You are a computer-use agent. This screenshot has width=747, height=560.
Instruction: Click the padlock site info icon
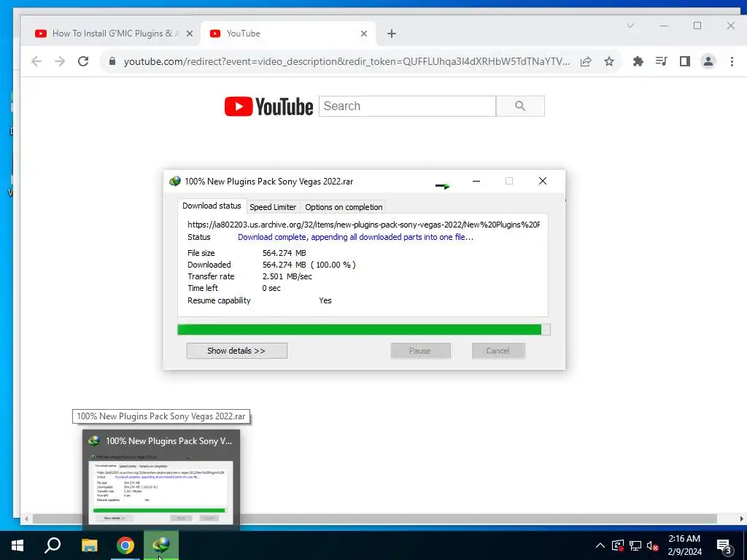(112, 61)
